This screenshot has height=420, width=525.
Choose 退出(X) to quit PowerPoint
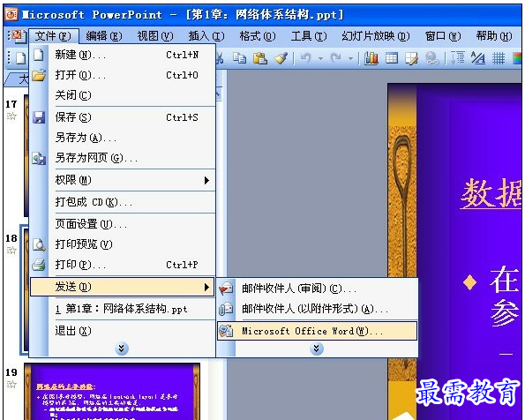[123, 331]
